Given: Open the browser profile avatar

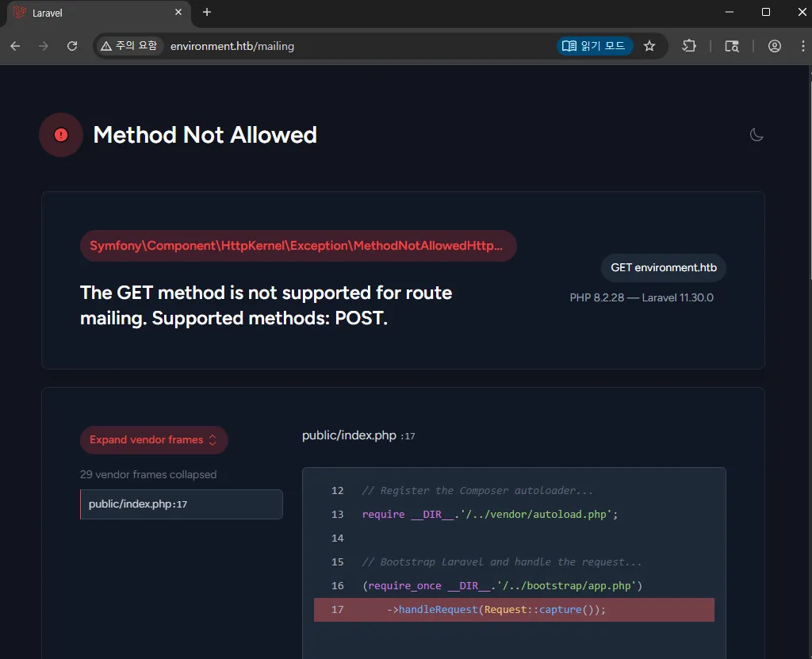Looking at the screenshot, I should [774, 46].
